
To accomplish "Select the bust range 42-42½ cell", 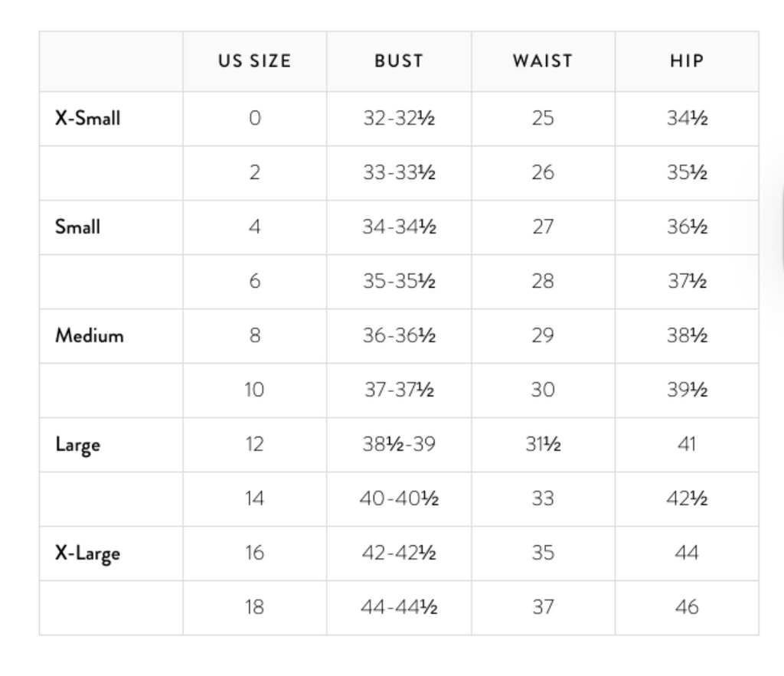I will (x=399, y=554).
